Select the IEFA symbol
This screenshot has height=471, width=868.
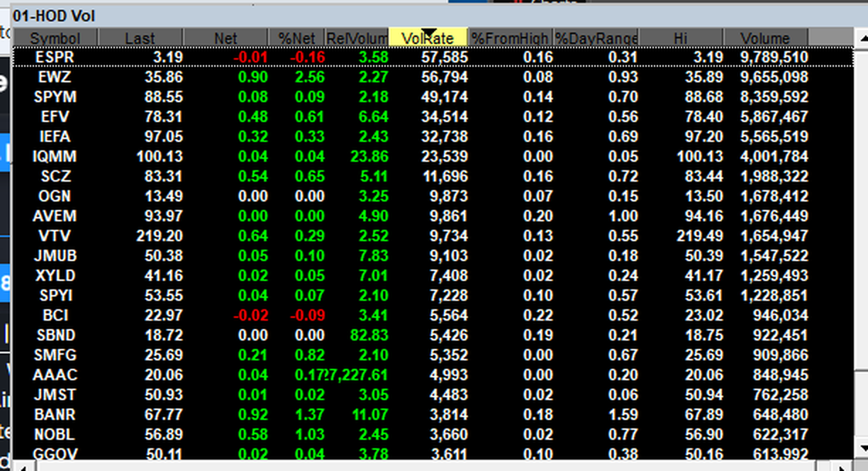(x=55, y=136)
